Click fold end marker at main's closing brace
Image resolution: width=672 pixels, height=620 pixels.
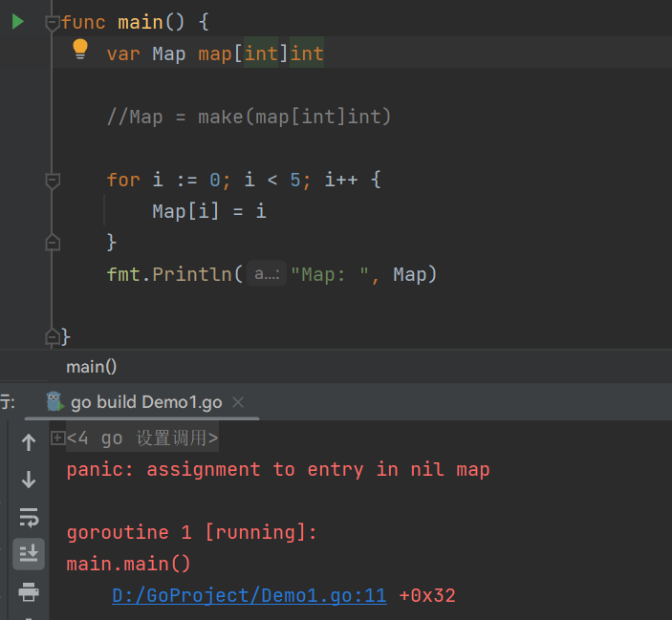(x=53, y=336)
